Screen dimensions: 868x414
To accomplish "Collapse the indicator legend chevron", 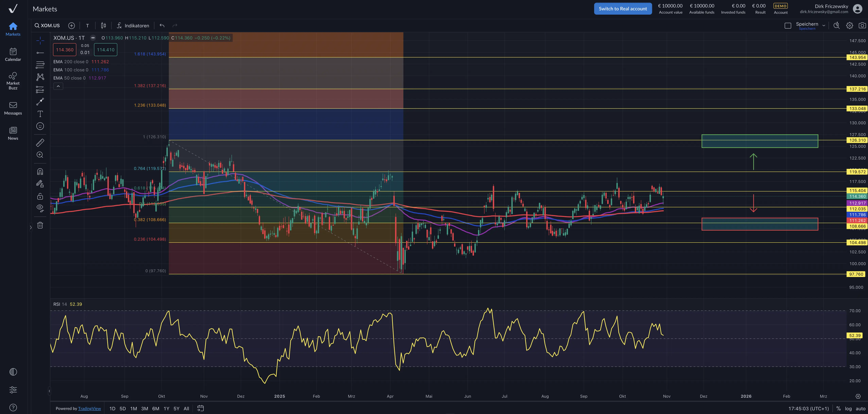I will 58,86.
